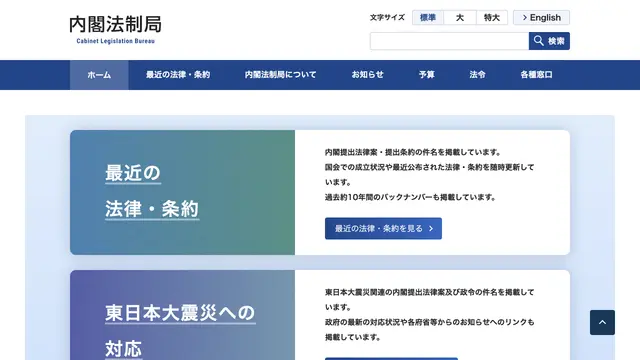Screen dimensions: 640x360
Task: Click text 内閣提出法律案・提出条約の件名を掲載しています。
Action: [413, 152]
